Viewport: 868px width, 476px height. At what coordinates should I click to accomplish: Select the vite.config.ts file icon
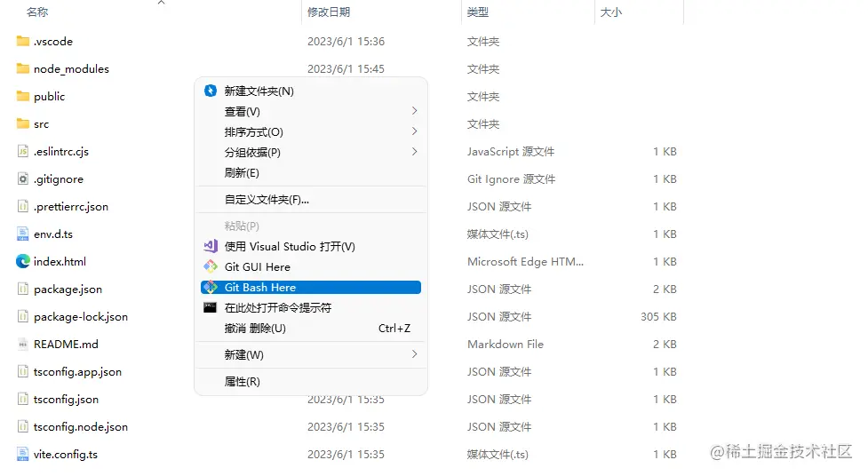(23, 455)
